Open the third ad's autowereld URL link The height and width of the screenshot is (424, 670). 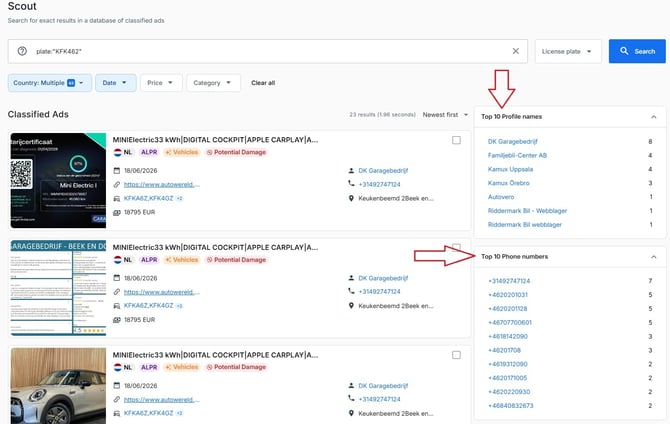[x=162, y=399]
